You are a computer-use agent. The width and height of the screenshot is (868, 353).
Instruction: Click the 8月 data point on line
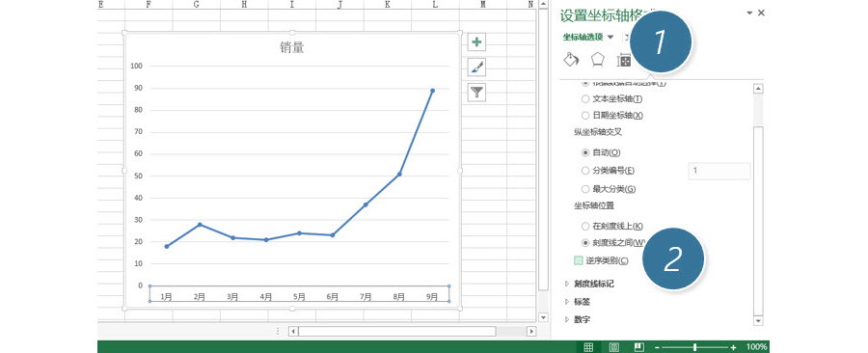pos(399,175)
